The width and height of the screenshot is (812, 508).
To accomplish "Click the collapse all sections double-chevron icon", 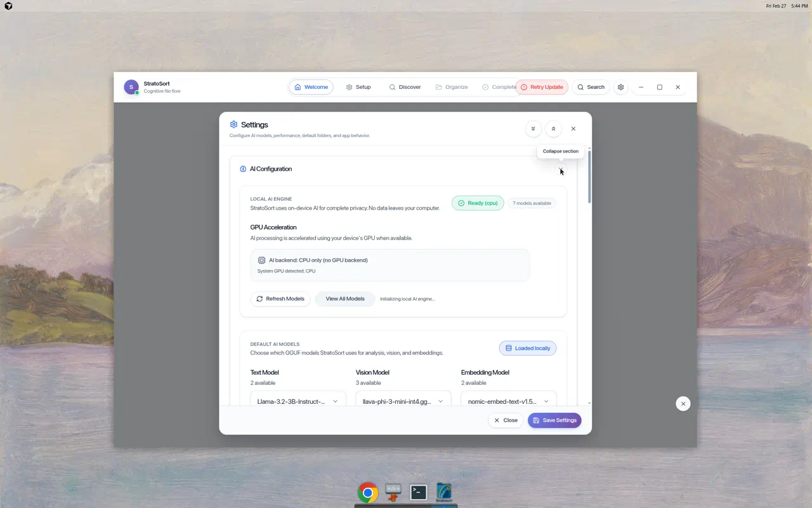I will (553, 129).
